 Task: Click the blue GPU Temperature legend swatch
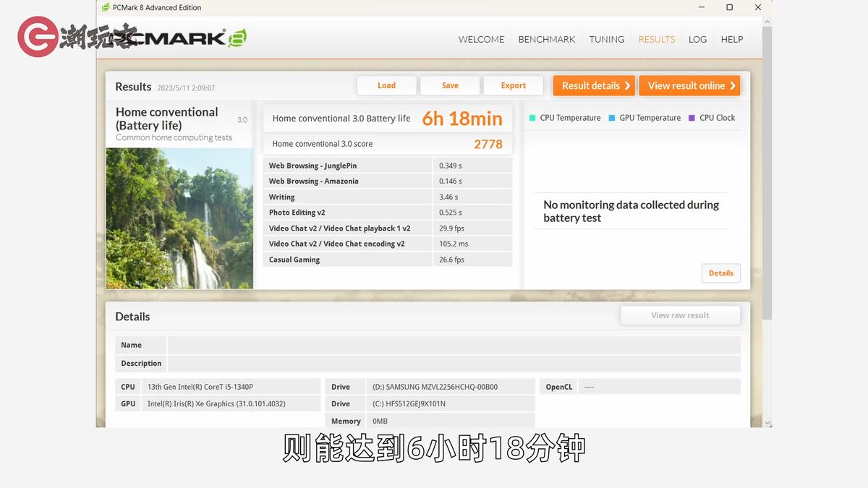[x=612, y=118]
